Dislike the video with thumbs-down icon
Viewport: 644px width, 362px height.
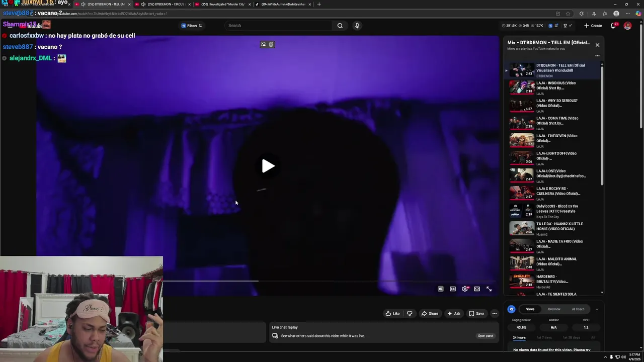410,313
